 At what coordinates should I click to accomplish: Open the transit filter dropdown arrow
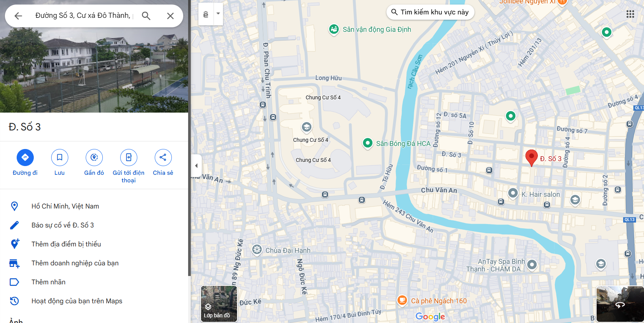point(218,14)
